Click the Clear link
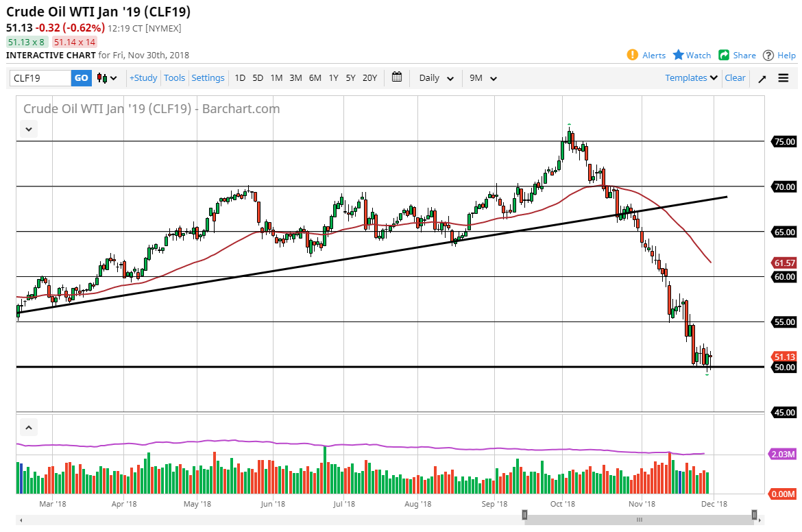 point(735,78)
